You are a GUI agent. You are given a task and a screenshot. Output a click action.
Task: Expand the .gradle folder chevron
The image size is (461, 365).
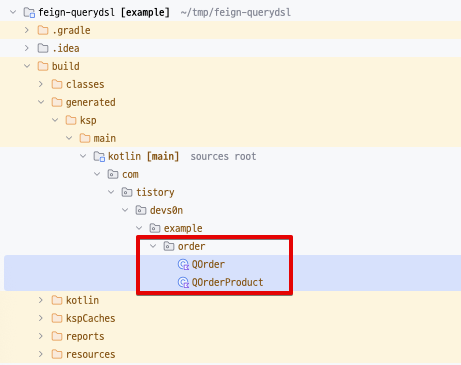(27, 30)
